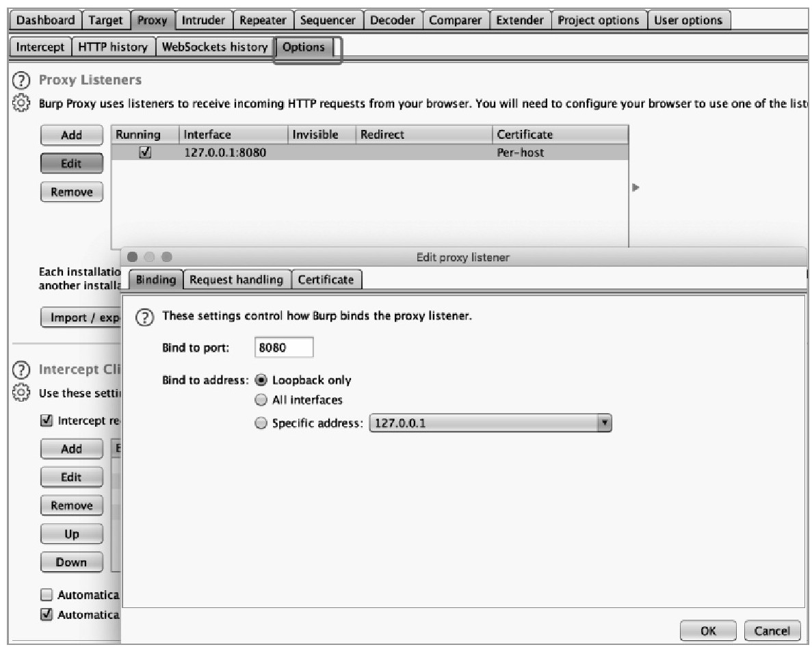Click Add button under Proxy Listeners
812x647 pixels.
(x=71, y=135)
